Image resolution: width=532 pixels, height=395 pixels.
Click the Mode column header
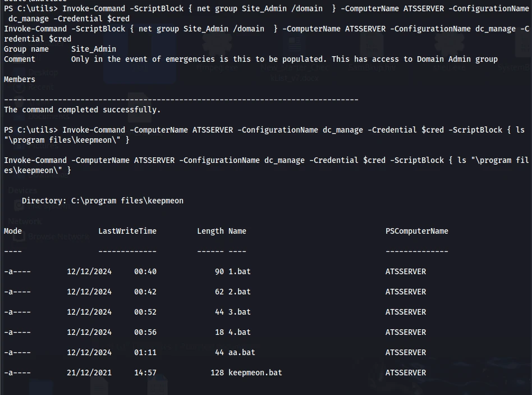coord(13,231)
